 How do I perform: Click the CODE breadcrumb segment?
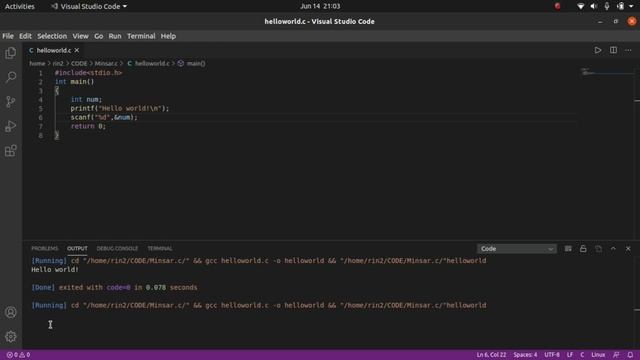79,64
